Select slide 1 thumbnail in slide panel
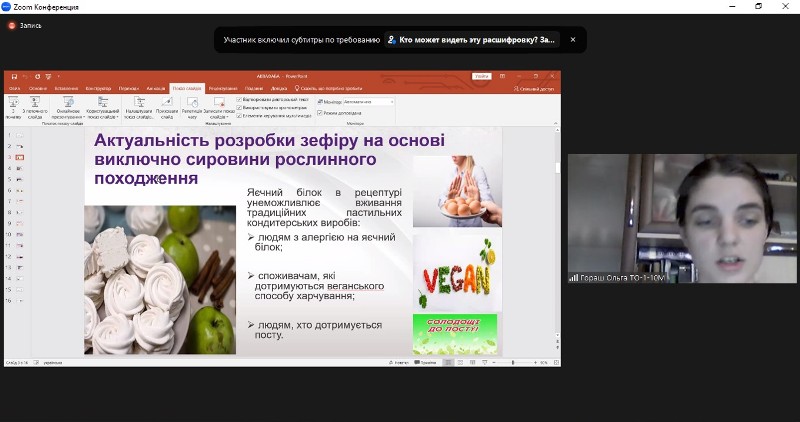The image size is (800, 422). pos(20,135)
